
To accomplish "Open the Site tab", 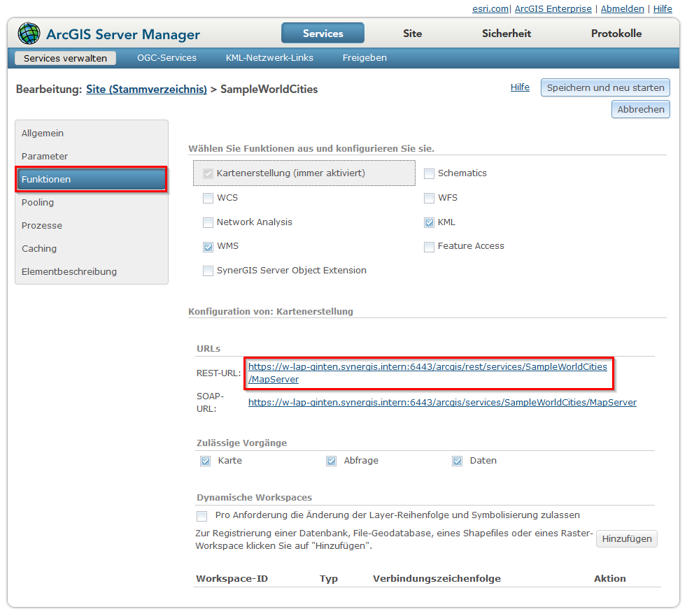I will 412,34.
